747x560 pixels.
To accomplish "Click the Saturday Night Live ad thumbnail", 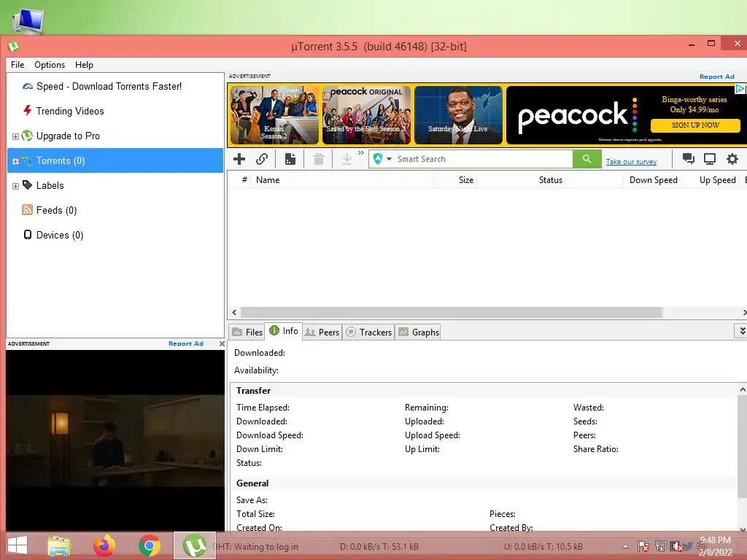I will point(458,114).
